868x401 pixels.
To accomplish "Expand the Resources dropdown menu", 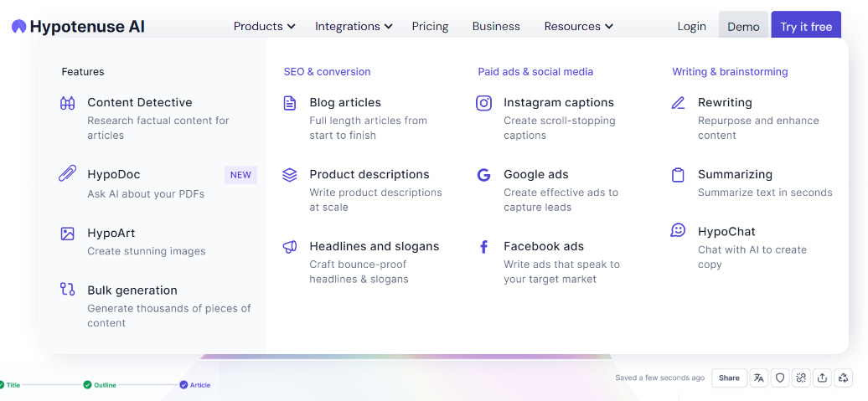I will pos(578,26).
